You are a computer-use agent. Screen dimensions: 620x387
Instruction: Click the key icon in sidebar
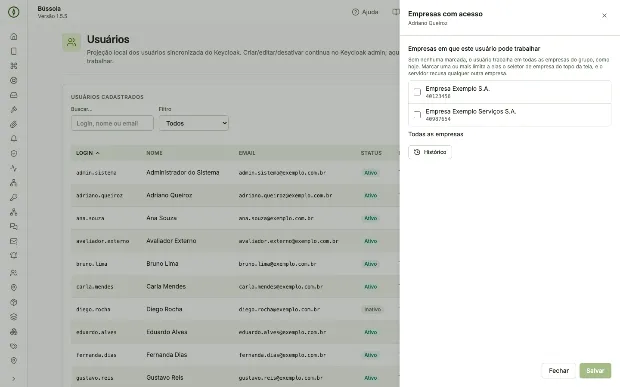pos(14,197)
